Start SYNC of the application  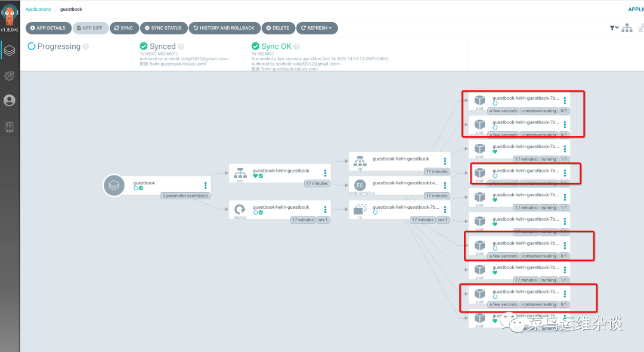coord(123,28)
